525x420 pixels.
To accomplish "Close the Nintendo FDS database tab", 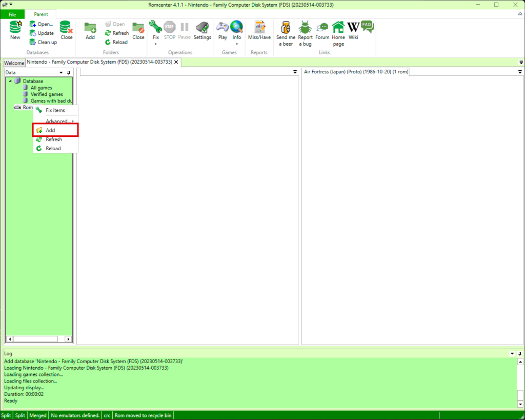I will (176, 62).
